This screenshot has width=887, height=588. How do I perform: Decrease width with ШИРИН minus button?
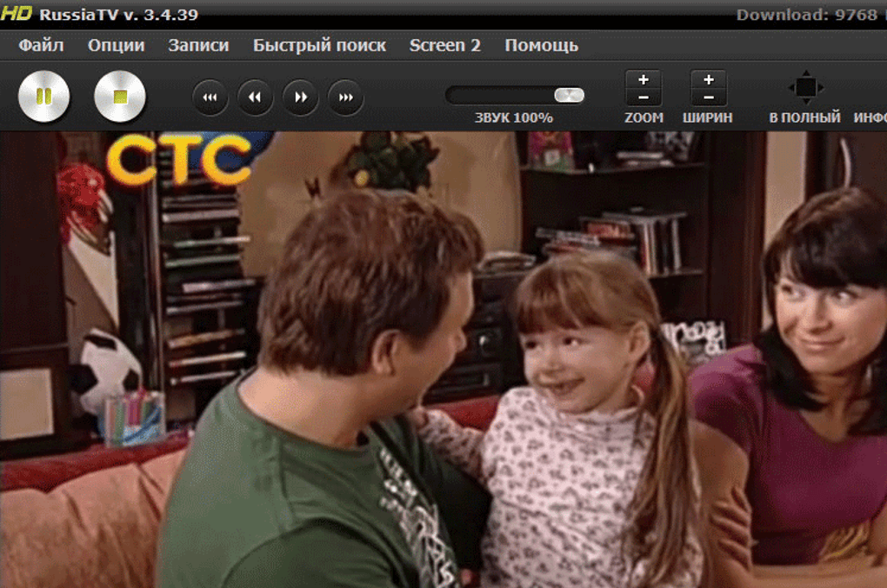pos(708,97)
